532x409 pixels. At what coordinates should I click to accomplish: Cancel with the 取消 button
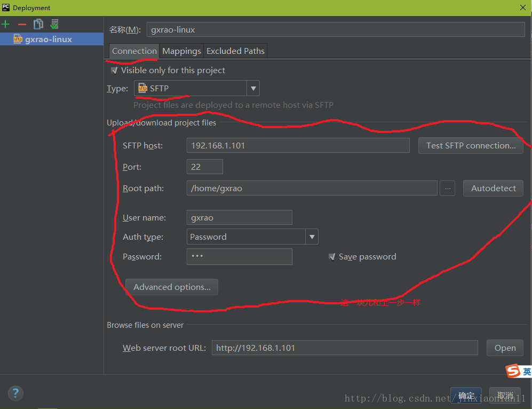point(505,396)
